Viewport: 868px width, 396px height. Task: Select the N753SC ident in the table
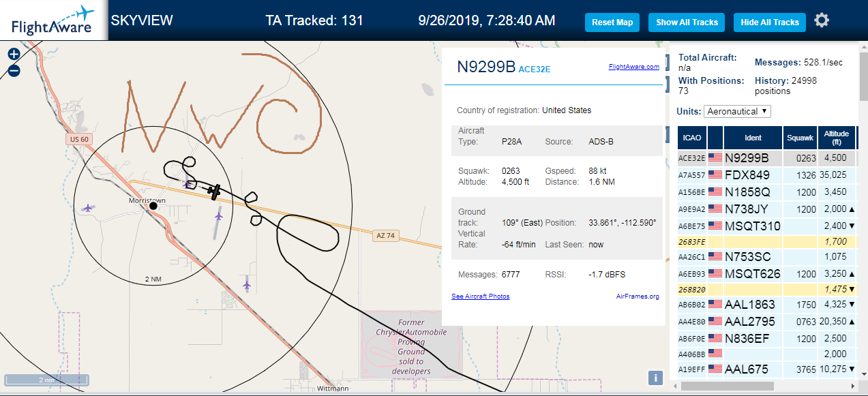(747, 258)
